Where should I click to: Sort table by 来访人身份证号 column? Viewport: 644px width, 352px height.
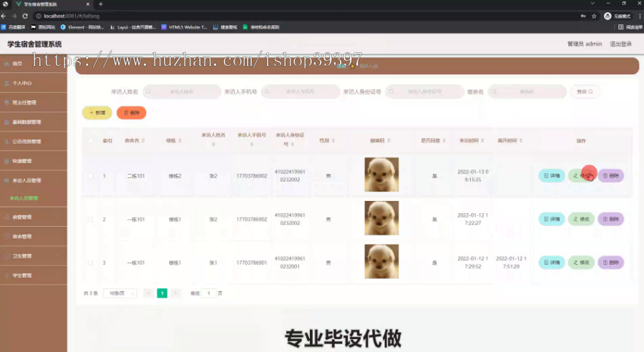pos(293,145)
